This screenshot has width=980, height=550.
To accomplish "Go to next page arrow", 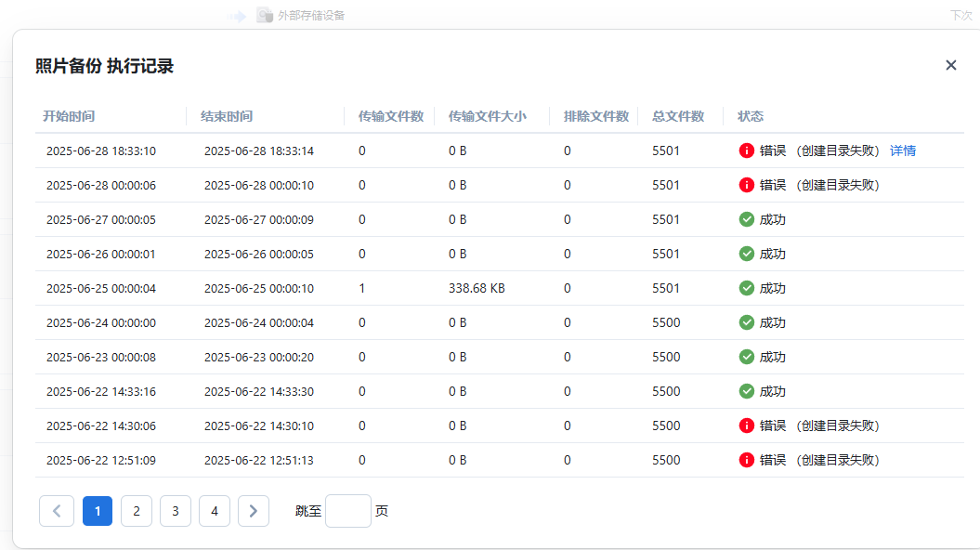I will pyautogui.click(x=253, y=511).
